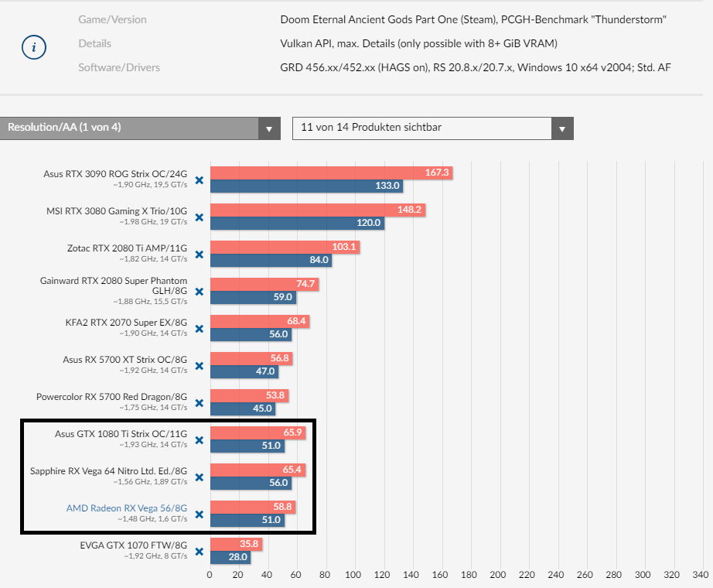
Task: Click the ~1,90 GHz, 19,5 GT/s clock text
Action: click(150, 185)
